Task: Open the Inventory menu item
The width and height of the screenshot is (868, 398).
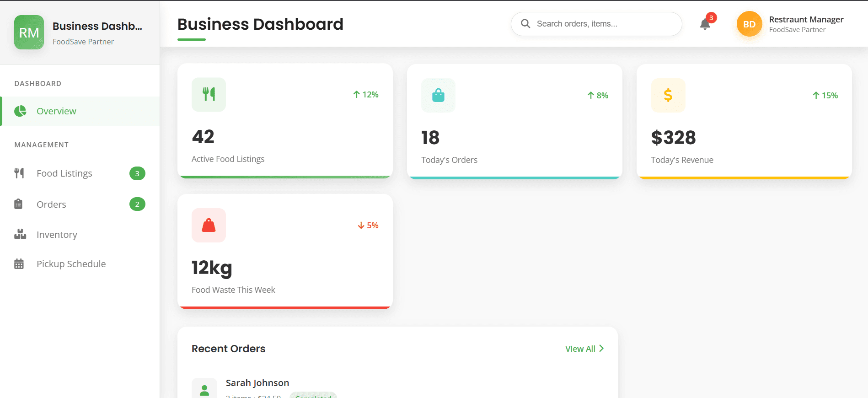Action: tap(80, 234)
